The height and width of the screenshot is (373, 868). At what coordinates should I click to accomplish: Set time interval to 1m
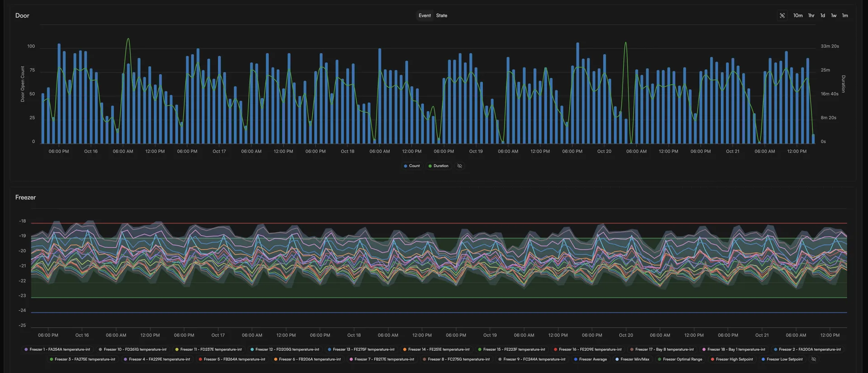tap(845, 15)
